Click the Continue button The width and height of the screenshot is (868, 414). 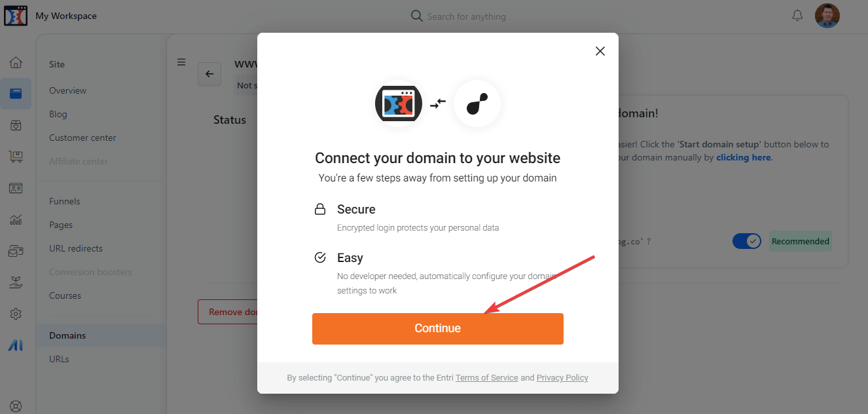(437, 328)
